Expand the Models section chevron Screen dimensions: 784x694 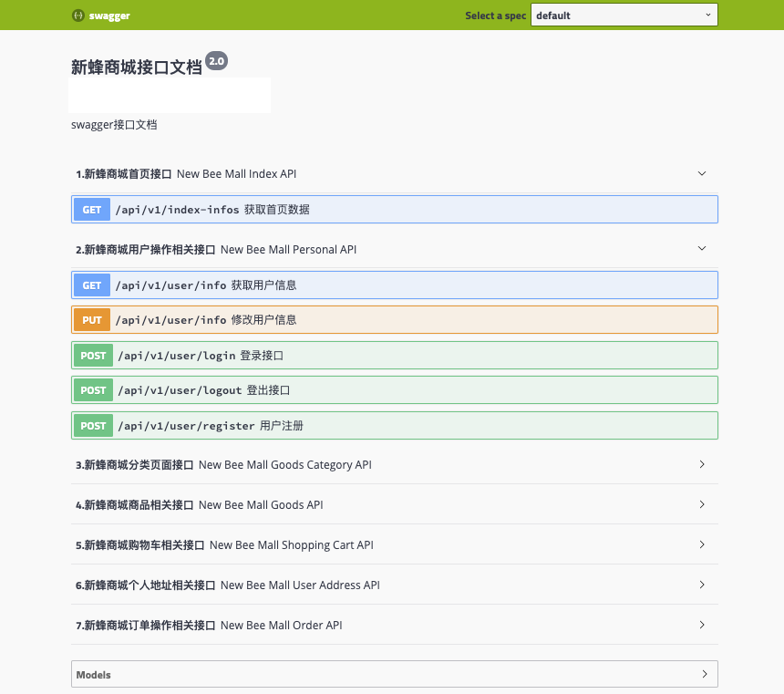[x=705, y=674]
